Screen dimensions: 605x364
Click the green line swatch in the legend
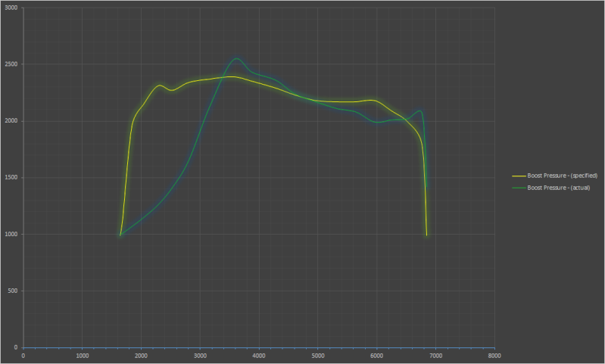(518, 188)
